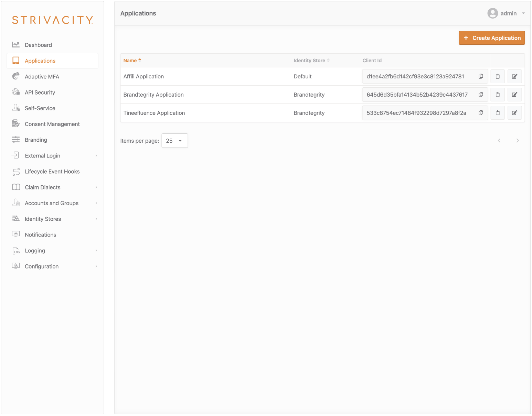
Task: Edit the Affili Application
Action: click(x=514, y=76)
